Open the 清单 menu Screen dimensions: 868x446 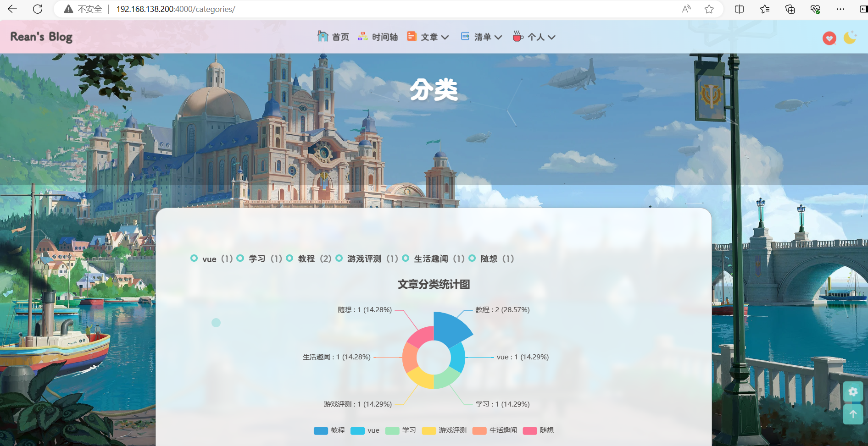coord(483,37)
